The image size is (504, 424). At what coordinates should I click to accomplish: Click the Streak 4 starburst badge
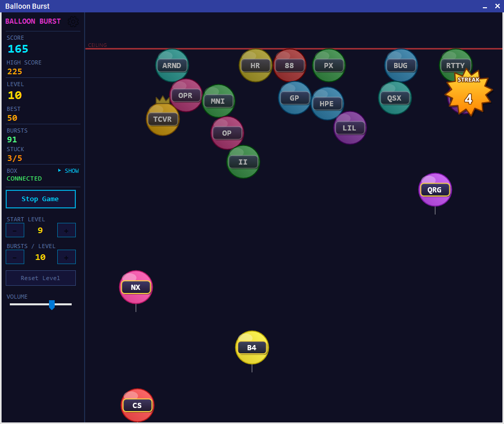tap(468, 92)
